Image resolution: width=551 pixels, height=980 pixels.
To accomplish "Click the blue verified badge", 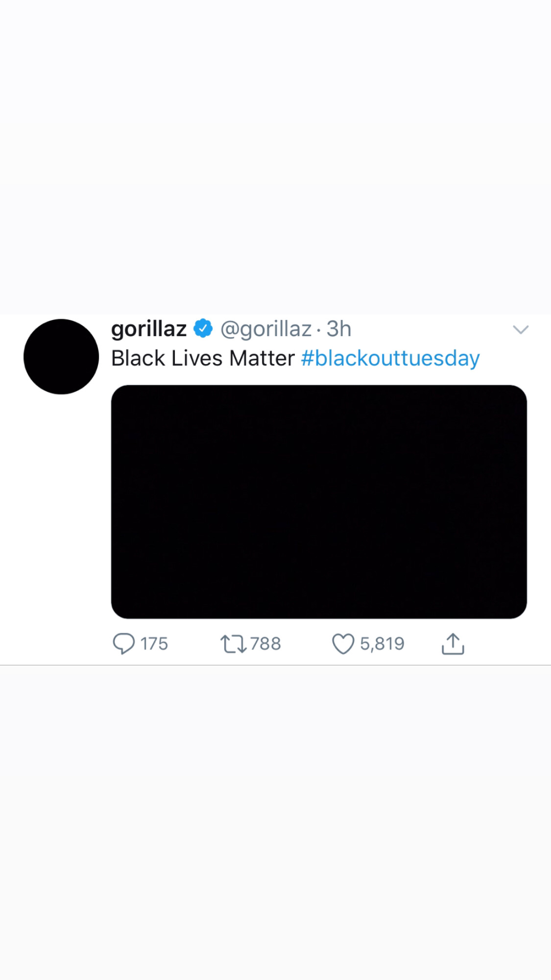I will click(203, 329).
